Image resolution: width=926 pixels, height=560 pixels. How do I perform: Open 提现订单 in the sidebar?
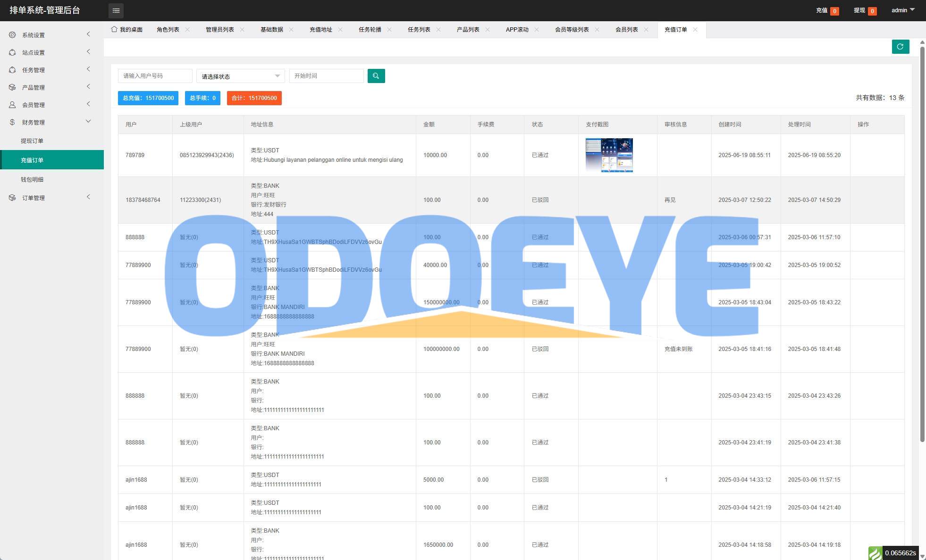[32, 141]
